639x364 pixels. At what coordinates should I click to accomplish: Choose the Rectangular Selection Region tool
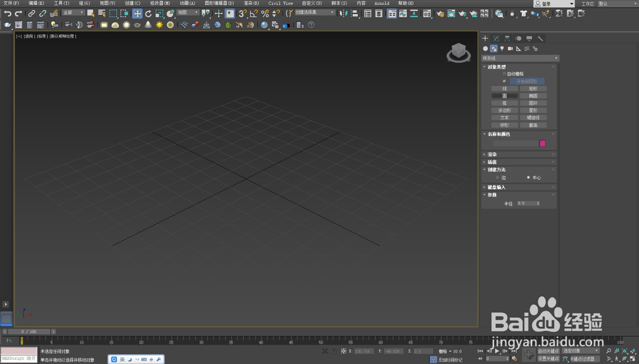pyautogui.click(x=113, y=14)
